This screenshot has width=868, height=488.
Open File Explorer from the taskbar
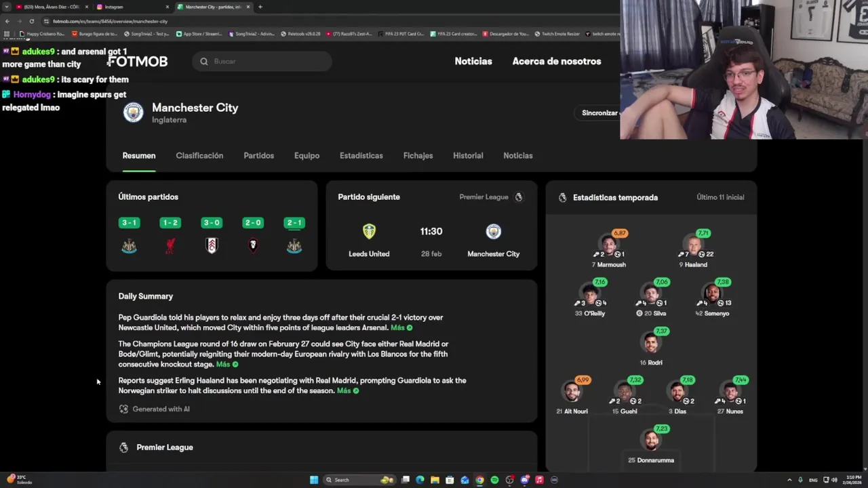[435, 480]
